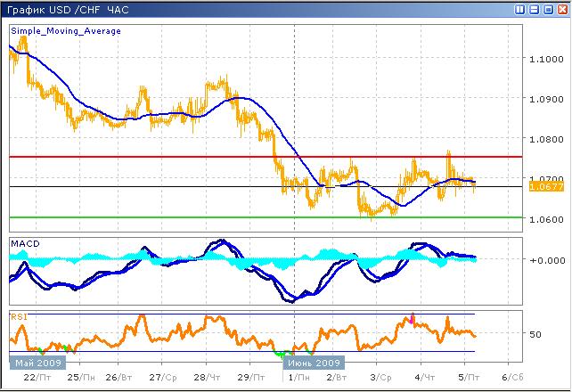Click the RSI panel label
Viewport: 572px width, 392px height.
[x=18, y=315]
